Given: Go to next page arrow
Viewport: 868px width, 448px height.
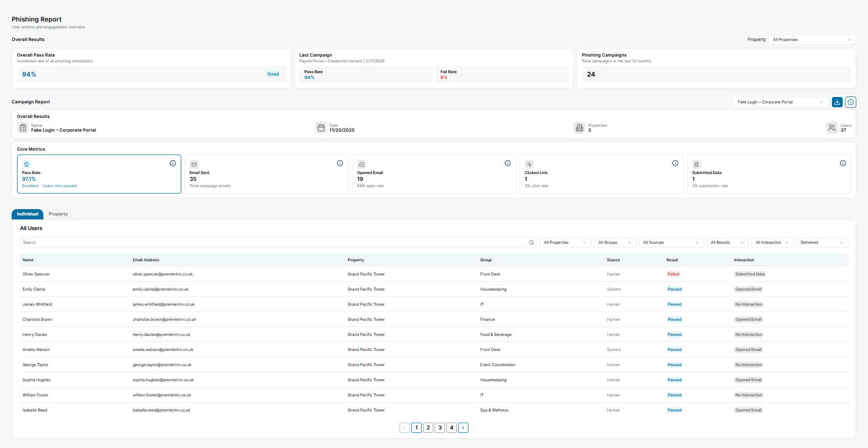Looking at the screenshot, I should point(463,428).
